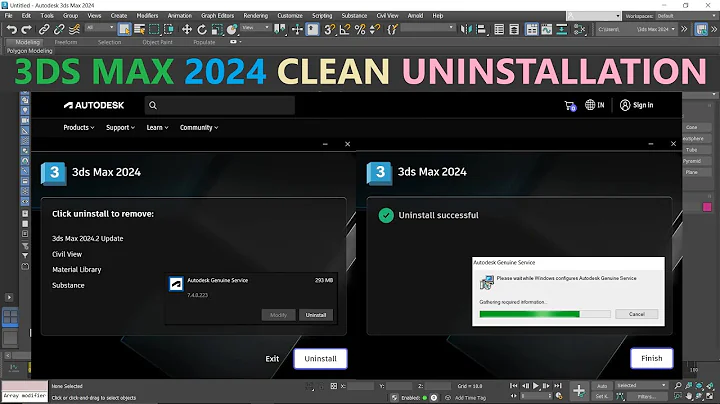Viewport: 720px width, 404px height.
Task: Activate Select and Rotate tool
Action: pos(202,29)
